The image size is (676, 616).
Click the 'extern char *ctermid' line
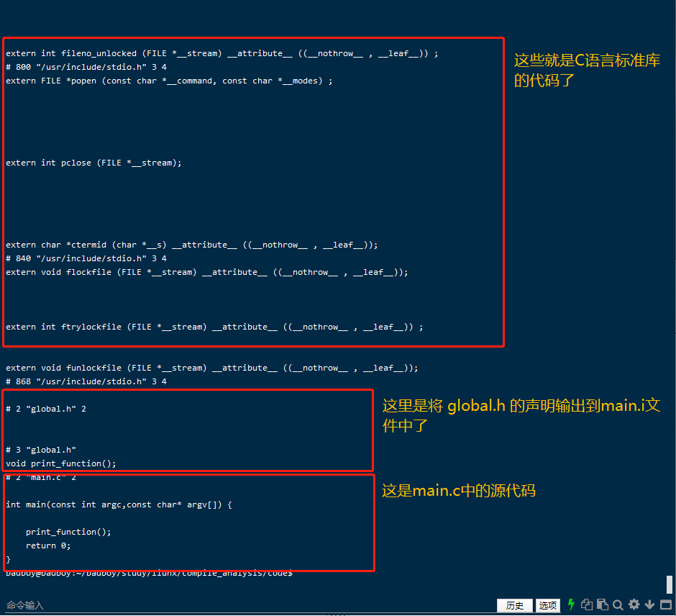pyautogui.click(x=191, y=245)
